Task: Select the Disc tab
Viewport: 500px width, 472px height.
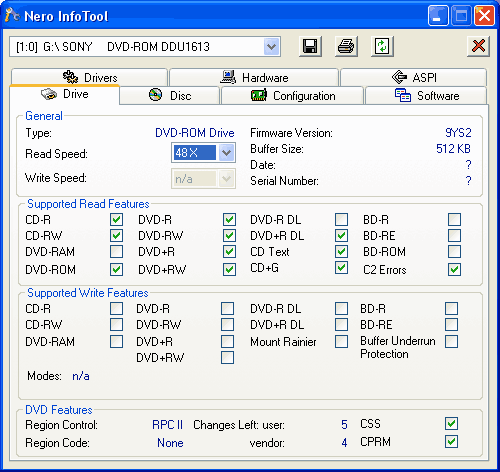Action: (x=170, y=96)
